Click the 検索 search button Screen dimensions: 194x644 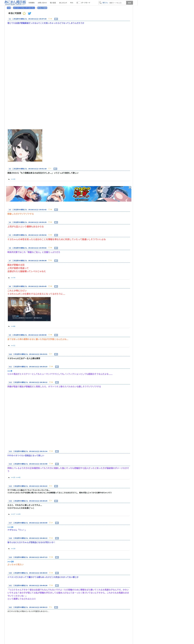point(129,3)
